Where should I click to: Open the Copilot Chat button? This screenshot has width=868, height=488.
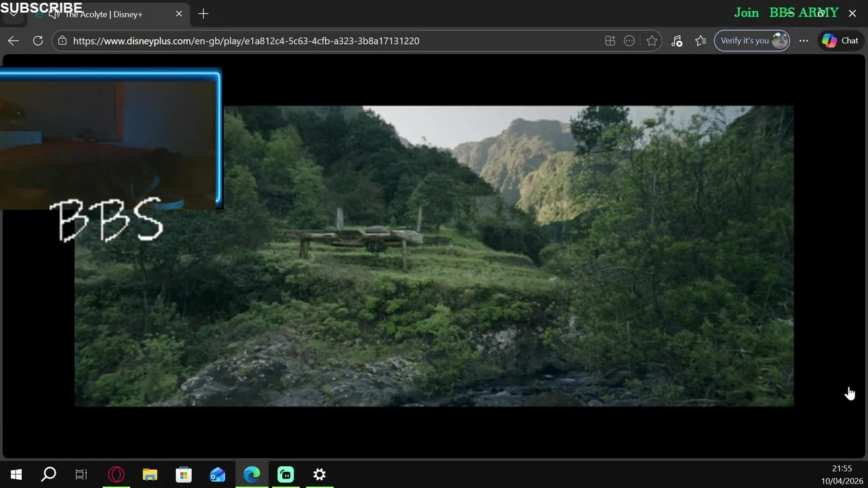[x=840, y=41]
